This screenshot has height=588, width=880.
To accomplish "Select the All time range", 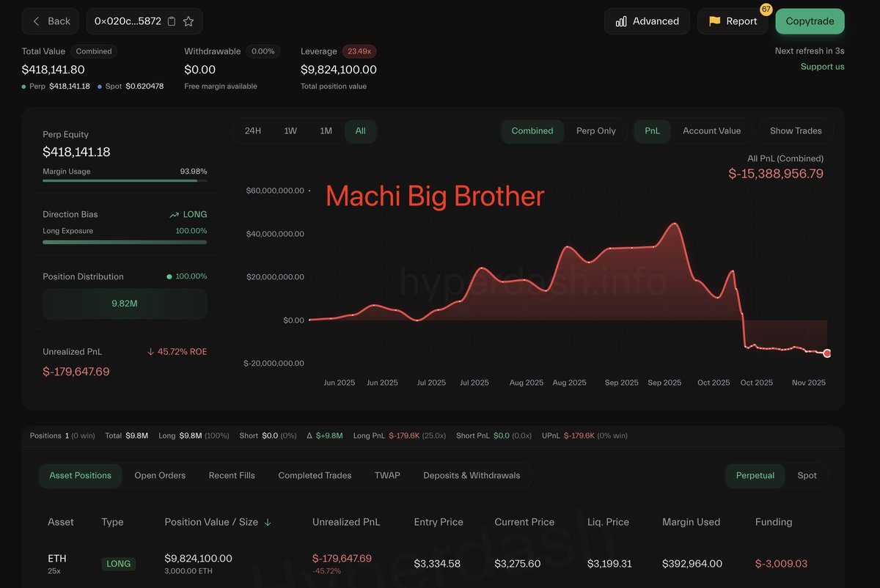I will [x=360, y=131].
